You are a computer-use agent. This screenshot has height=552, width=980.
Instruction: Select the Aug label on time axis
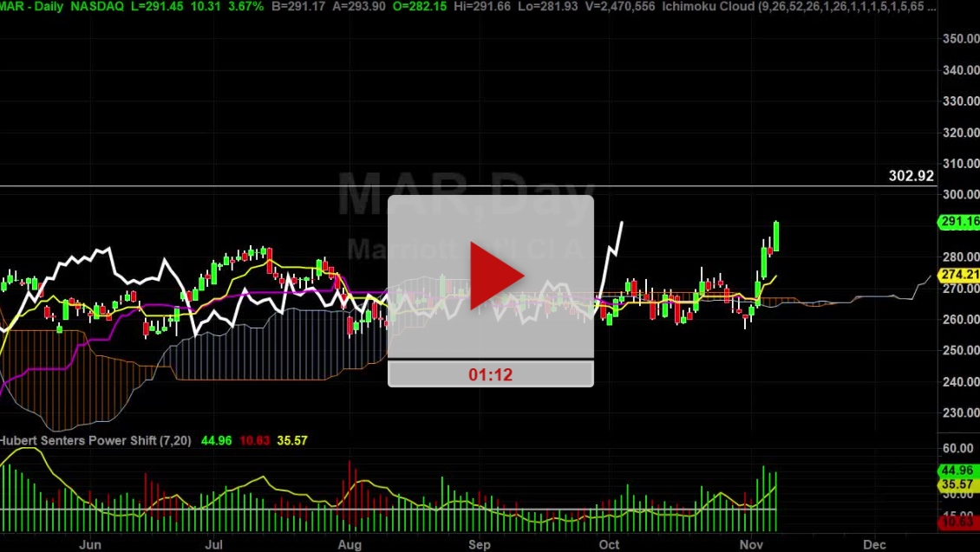click(x=350, y=544)
